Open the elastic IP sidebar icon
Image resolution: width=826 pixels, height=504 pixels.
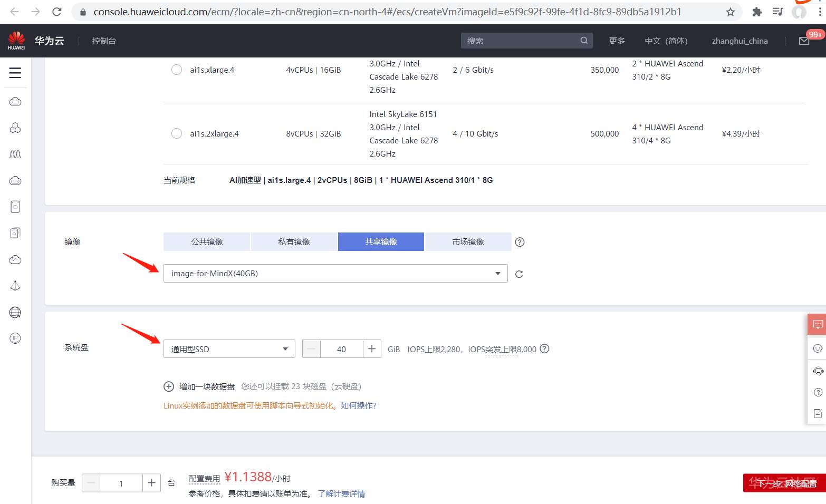[x=15, y=338]
